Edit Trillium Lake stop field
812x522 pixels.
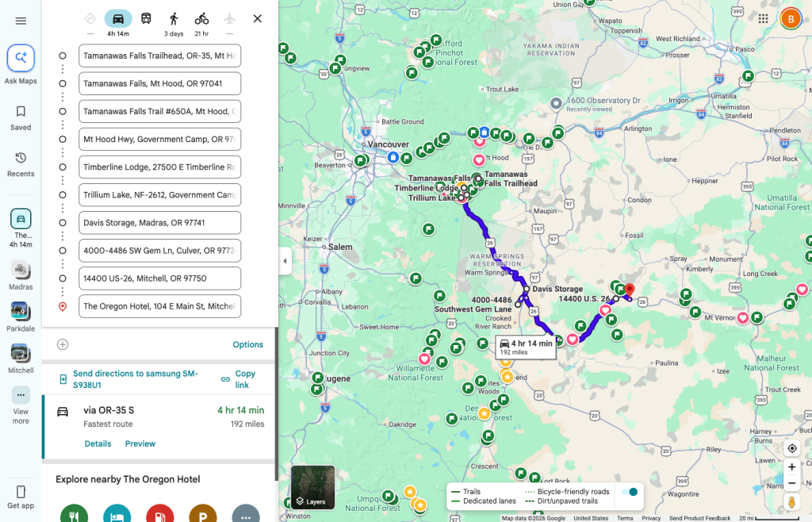pyautogui.click(x=159, y=194)
